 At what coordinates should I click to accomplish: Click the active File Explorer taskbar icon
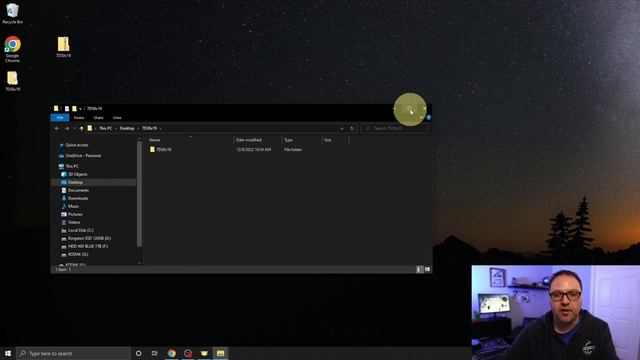[220, 353]
